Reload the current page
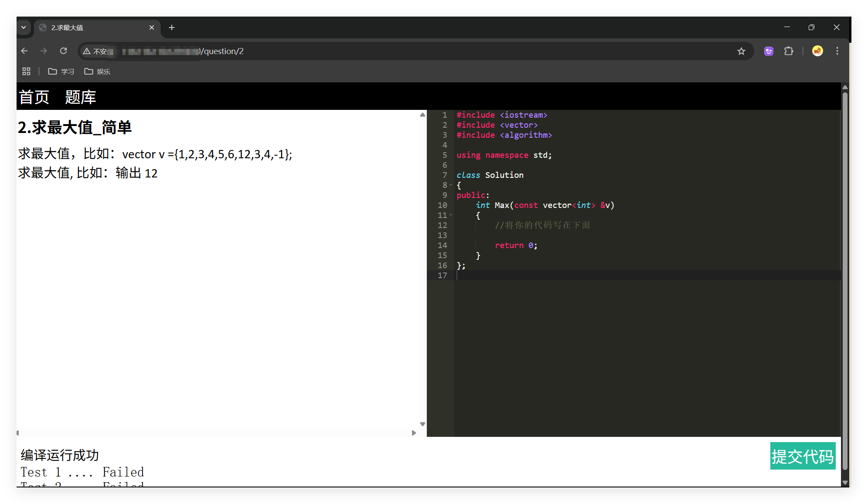868x504 pixels. pyautogui.click(x=63, y=51)
